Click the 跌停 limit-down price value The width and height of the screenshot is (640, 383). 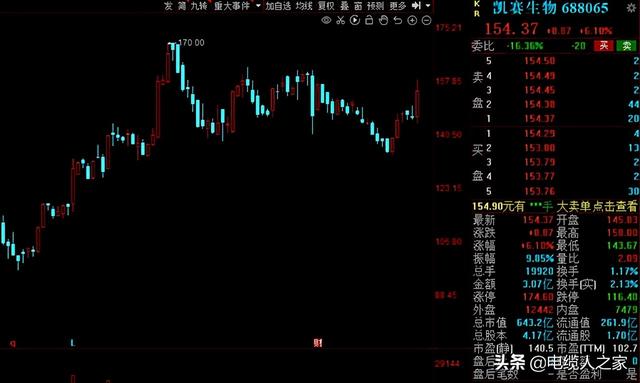pos(622,297)
